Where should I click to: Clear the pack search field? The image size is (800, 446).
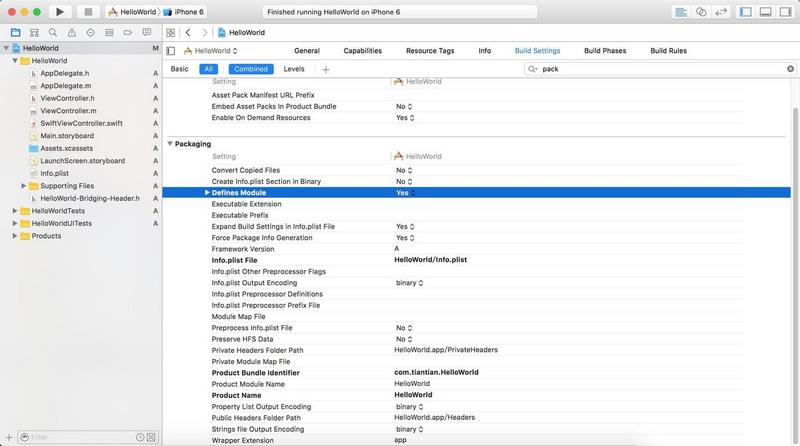click(790, 69)
